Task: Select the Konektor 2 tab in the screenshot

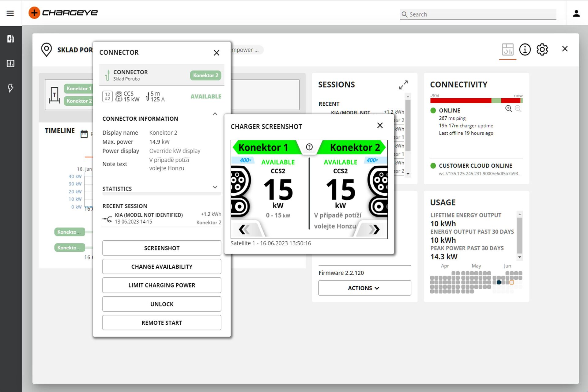Action: pos(355,147)
